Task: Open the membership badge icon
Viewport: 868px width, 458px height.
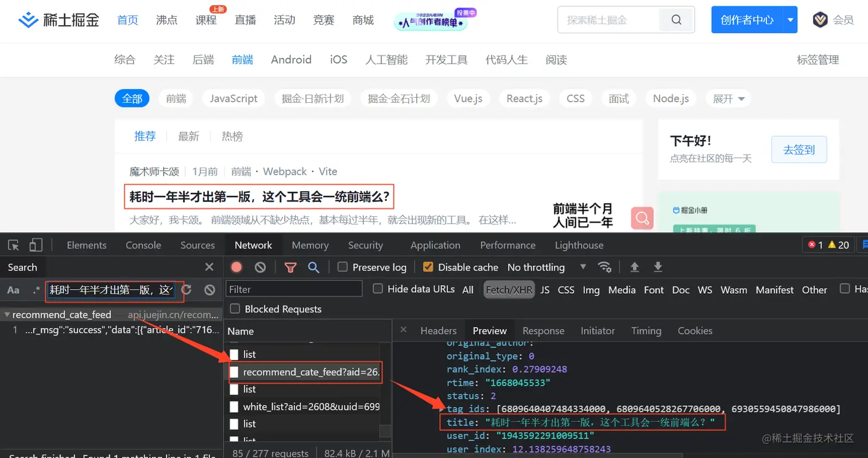Action: point(820,20)
